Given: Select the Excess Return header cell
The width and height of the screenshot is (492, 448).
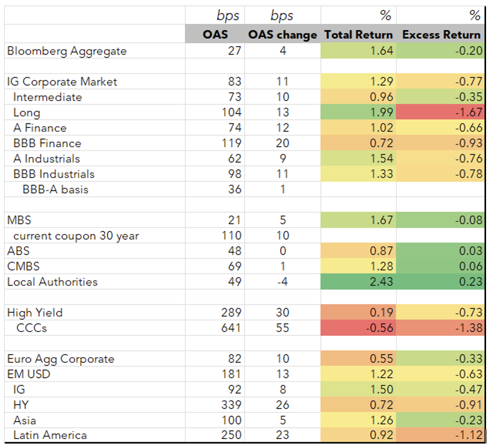Looking at the screenshot, I should coord(441,35).
